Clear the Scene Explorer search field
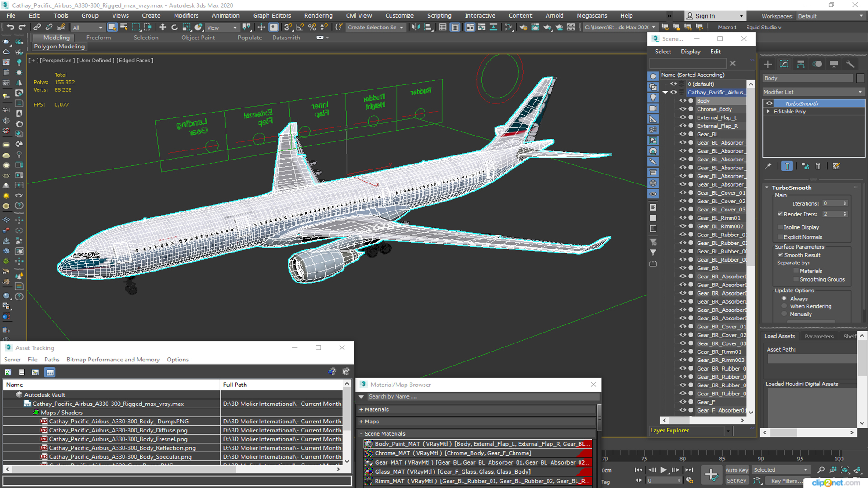The width and height of the screenshot is (868, 488). pos(733,64)
